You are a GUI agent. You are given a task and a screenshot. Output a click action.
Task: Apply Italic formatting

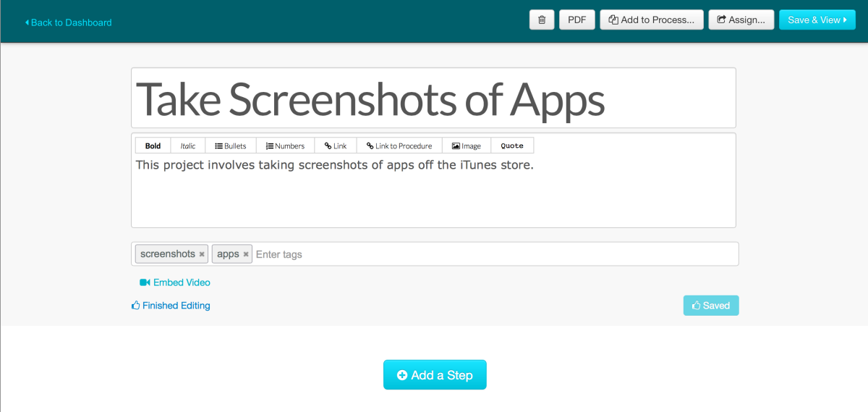pos(188,146)
